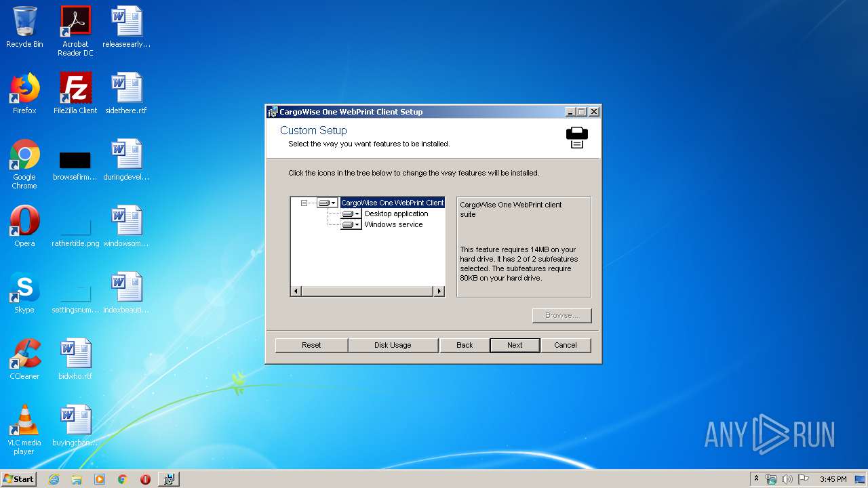Launch CCleaner from the desktop
868x488 pixels.
[24, 360]
